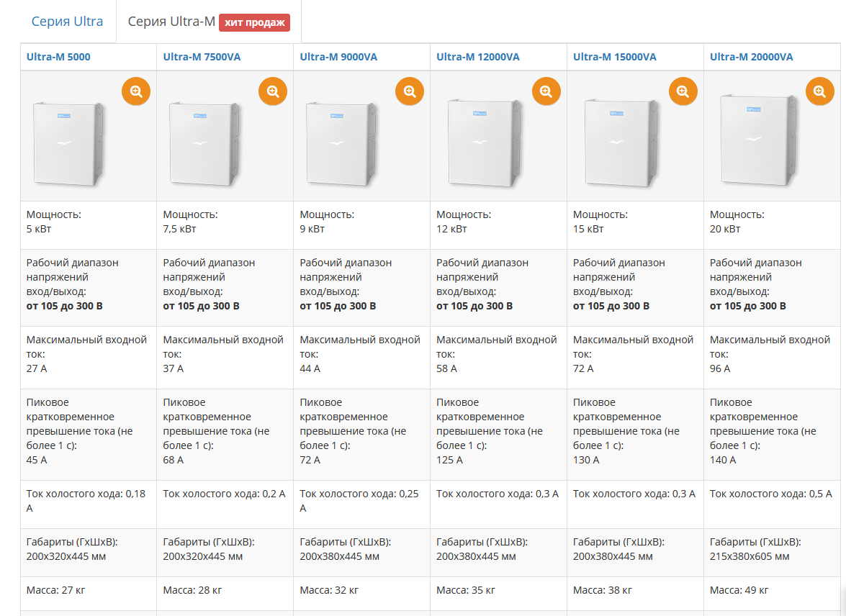Click the Ultra-M 7500VA stabilizer photo
Screen dimensions: 846x616
[x=205, y=144]
